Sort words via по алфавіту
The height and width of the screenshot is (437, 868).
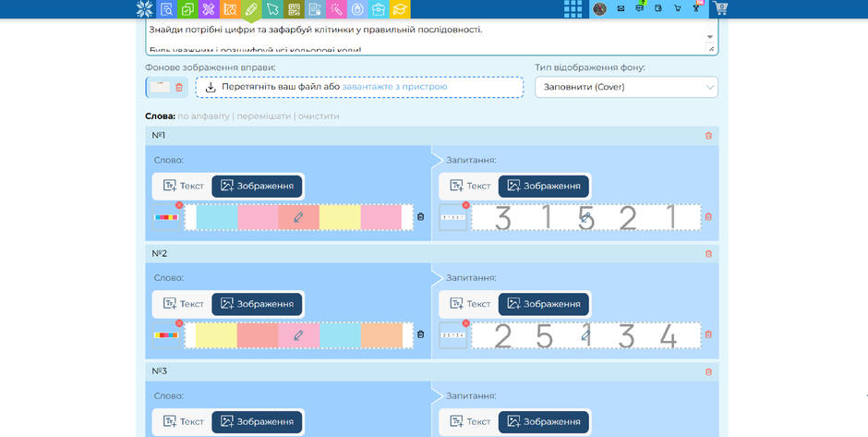point(203,116)
